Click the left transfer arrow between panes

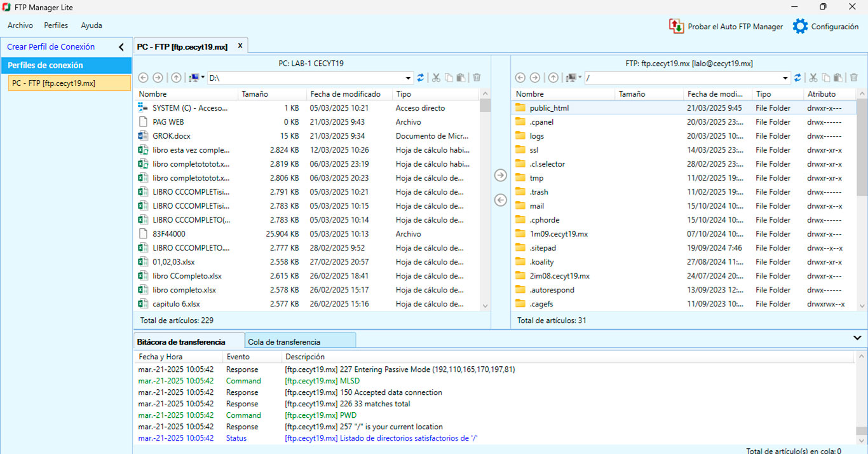click(501, 200)
